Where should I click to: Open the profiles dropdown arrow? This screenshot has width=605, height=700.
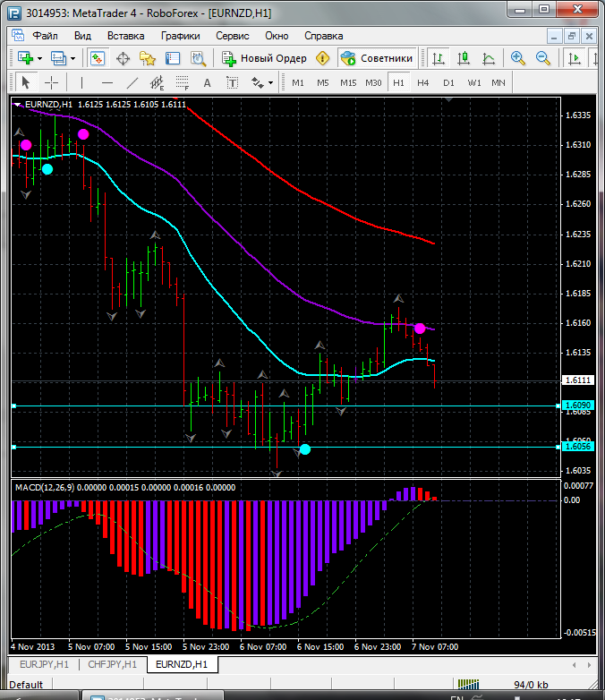[72, 58]
